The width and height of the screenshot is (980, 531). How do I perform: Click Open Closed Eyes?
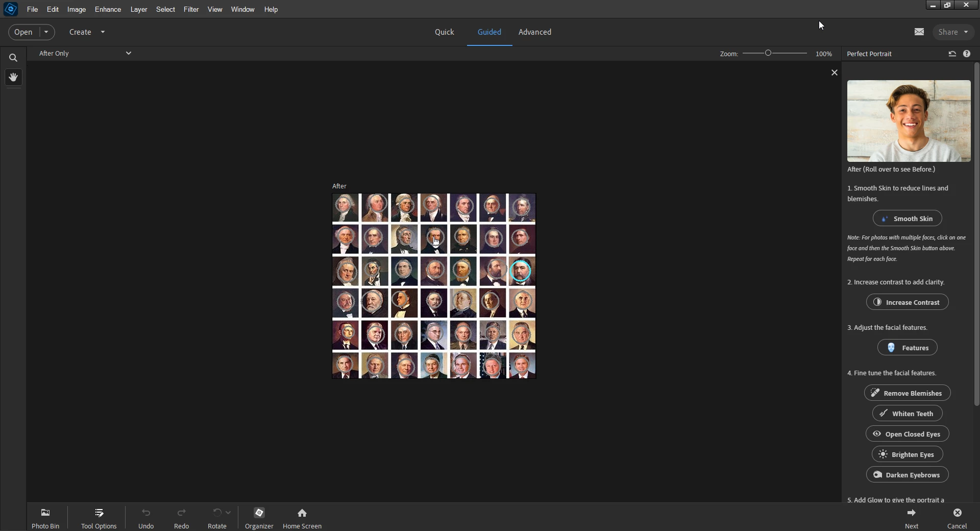pos(908,434)
